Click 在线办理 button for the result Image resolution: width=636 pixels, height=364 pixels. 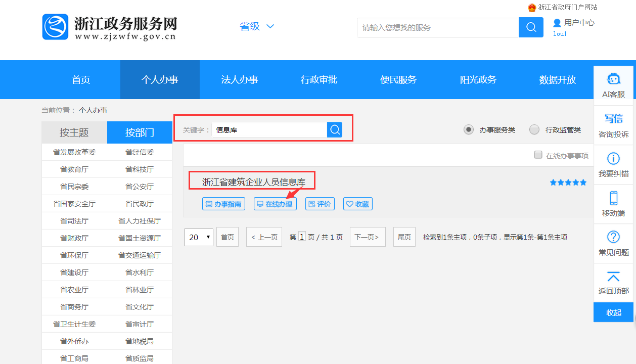pyautogui.click(x=275, y=204)
